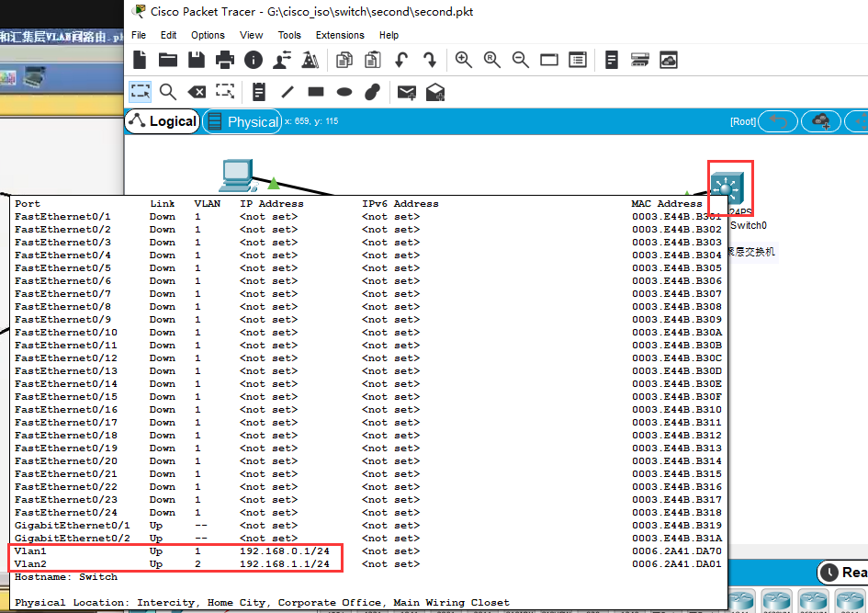Select the Add Simple PDU envelope
This screenshot has height=613, width=868.
pyautogui.click(x=407, y=93)
